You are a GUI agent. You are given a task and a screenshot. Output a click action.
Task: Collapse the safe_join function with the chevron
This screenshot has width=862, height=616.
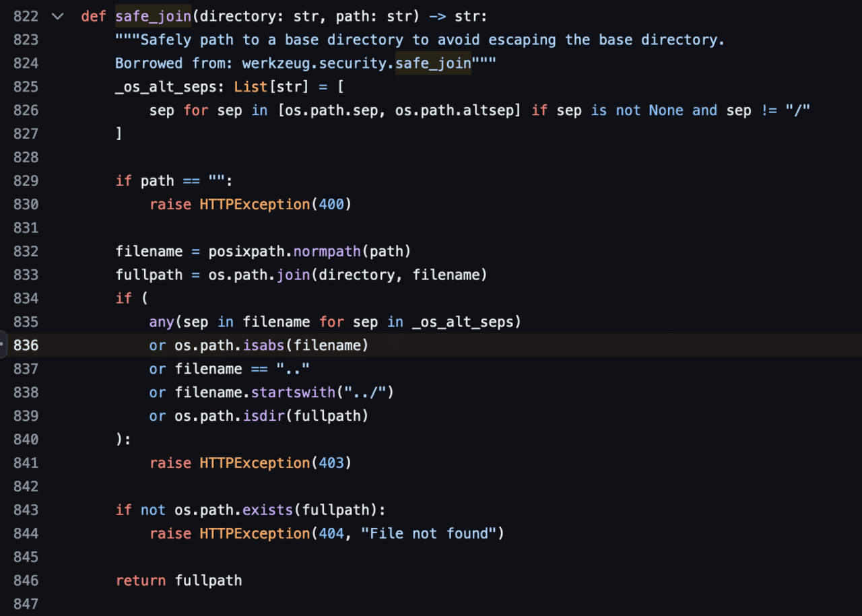[57, 16]
